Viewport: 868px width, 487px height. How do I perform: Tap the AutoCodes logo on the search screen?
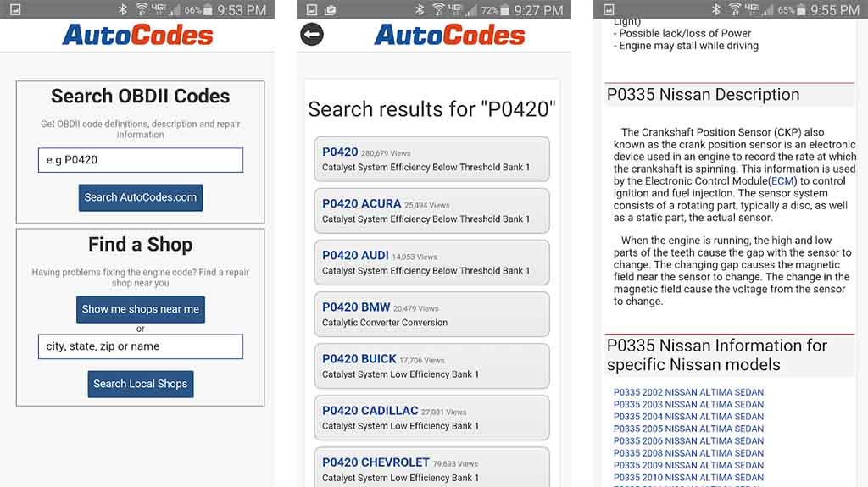[137, 35]
